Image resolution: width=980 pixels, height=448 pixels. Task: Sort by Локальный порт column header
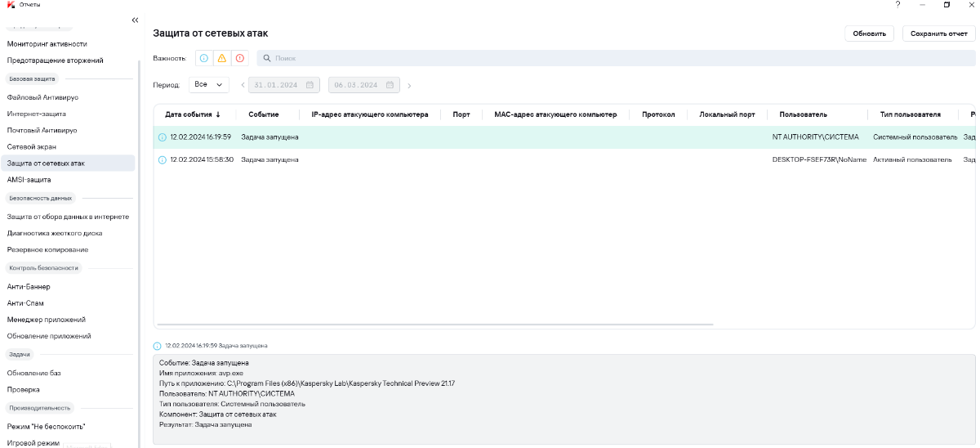pos(728,115)
